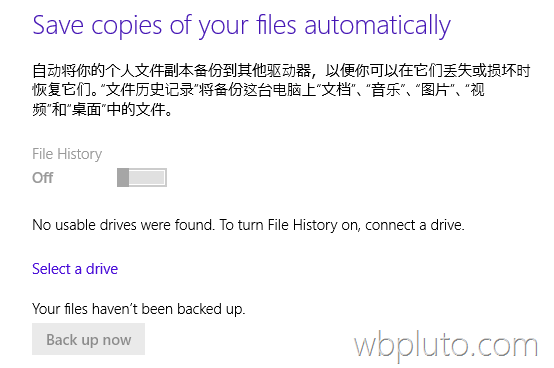Image resolution: width=554 pixels, height=368 pixels.
Task: Click 'connect a drive' in the status message
Action: (414, 225)
